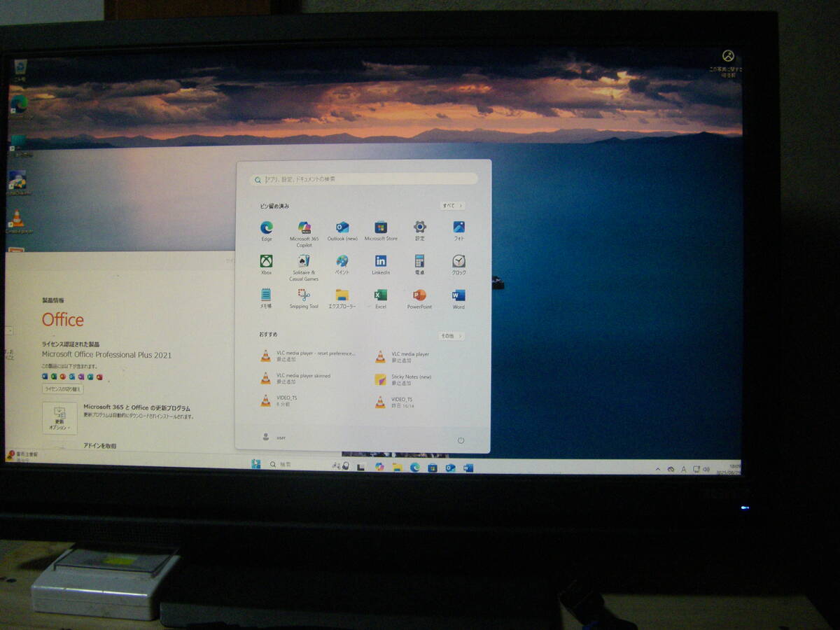Open クロック clock app
This screenshot has height=630, width=840.
[458, 265]
